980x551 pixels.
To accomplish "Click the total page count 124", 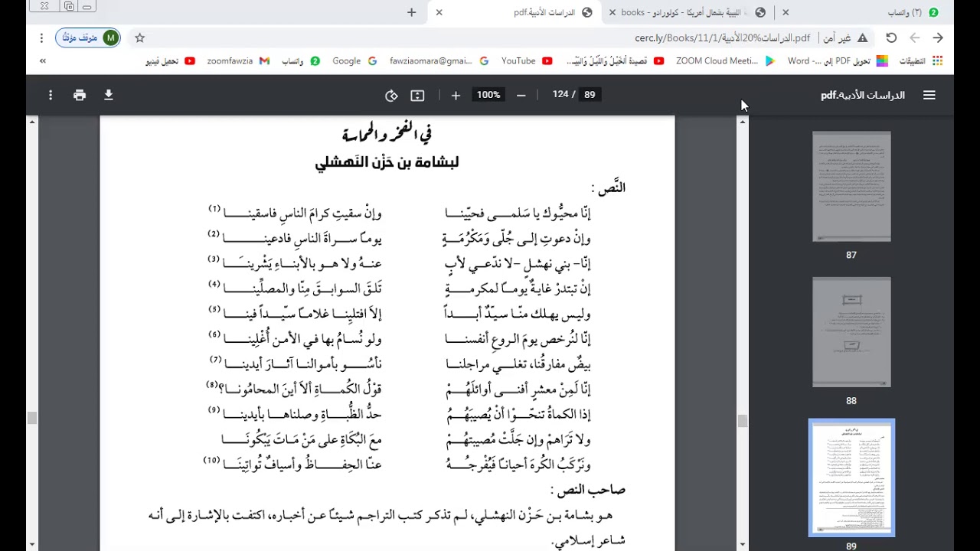I will click(560, 94).
